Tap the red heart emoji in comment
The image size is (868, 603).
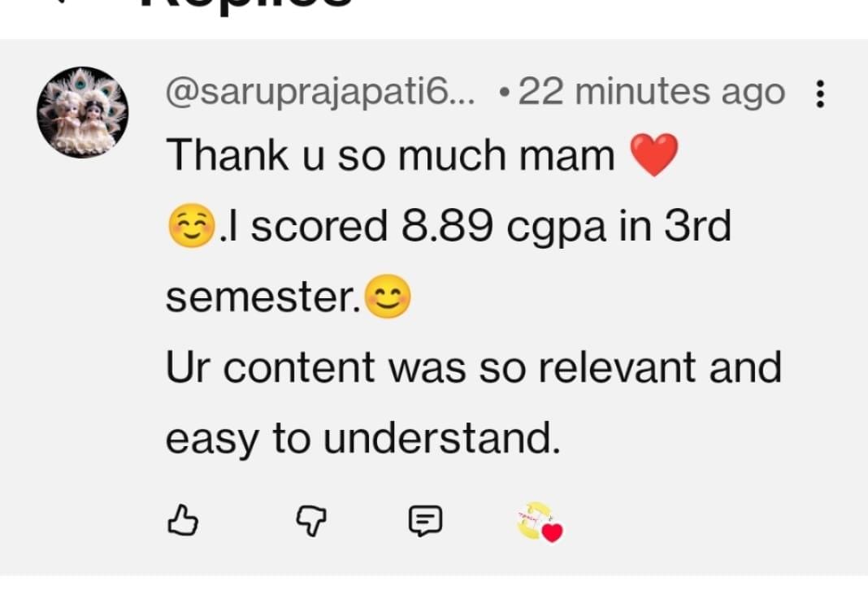click(x=654, y=154)
